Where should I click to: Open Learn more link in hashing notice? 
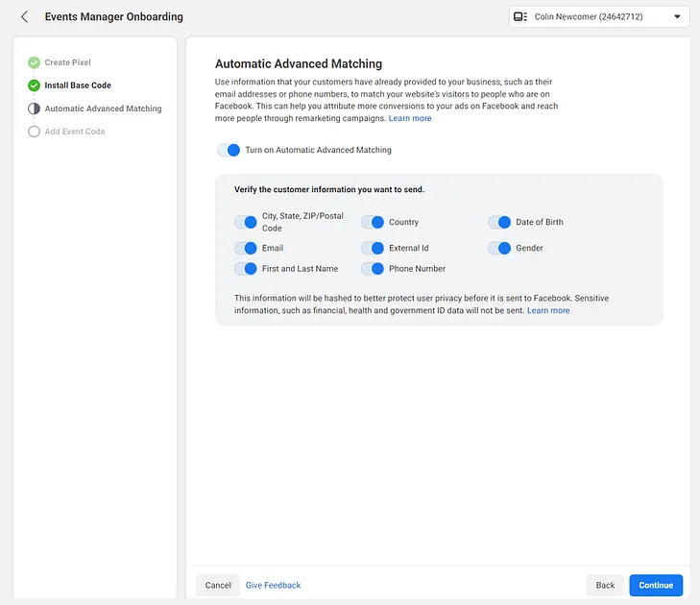[x=548, y=311]
